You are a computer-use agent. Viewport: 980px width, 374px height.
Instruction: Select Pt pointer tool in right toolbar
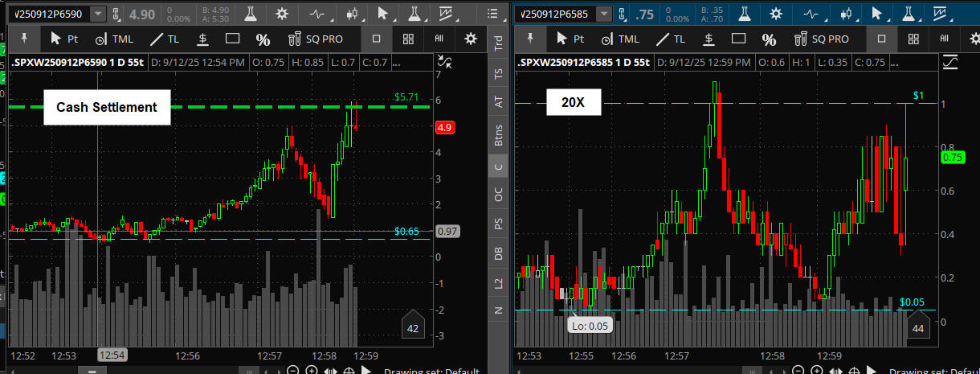click(x=570, y=39)
